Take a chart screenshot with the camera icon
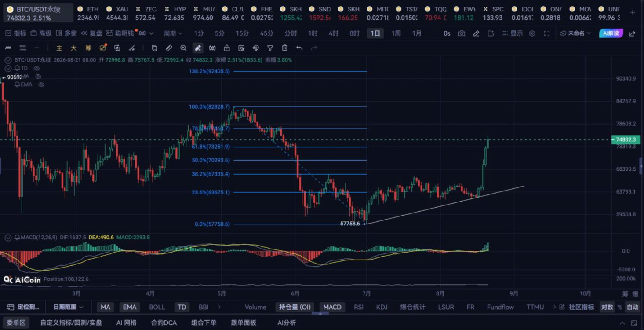Viewport: 644px width, 330px height. click(462, 33)
